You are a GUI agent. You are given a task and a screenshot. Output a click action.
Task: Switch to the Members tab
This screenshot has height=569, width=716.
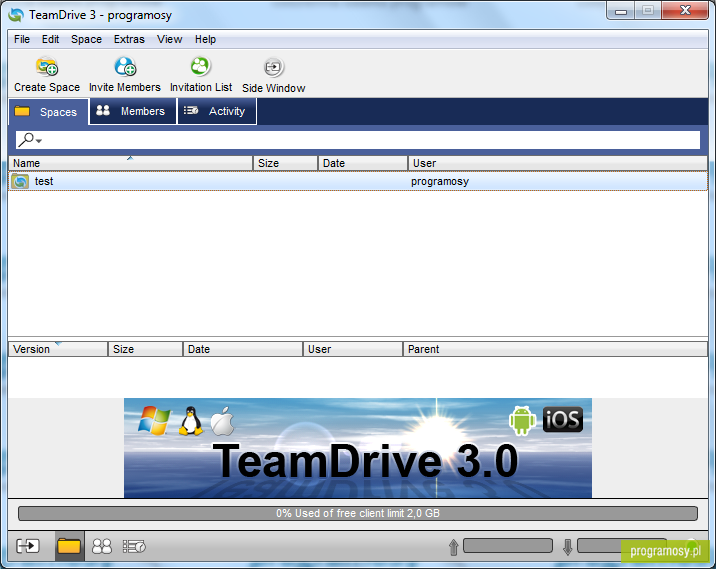(133, 111)
